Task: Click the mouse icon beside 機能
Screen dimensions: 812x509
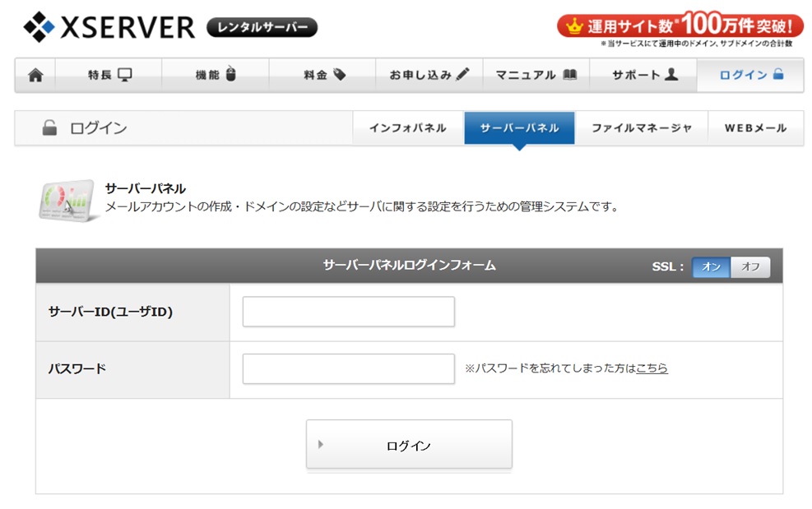Action: tap(230, 75)
